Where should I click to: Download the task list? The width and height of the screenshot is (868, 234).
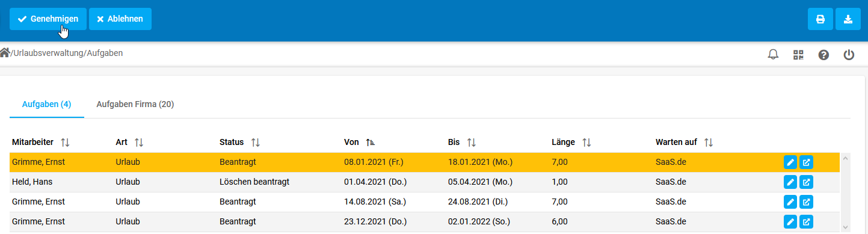848,19
